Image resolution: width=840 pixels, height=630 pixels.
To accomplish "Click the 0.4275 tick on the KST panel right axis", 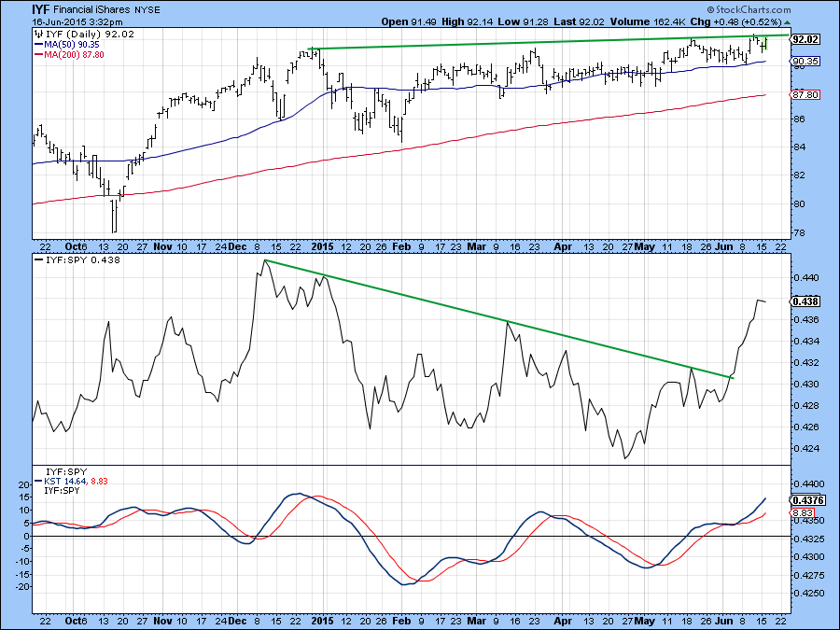I will click(808, 575).
